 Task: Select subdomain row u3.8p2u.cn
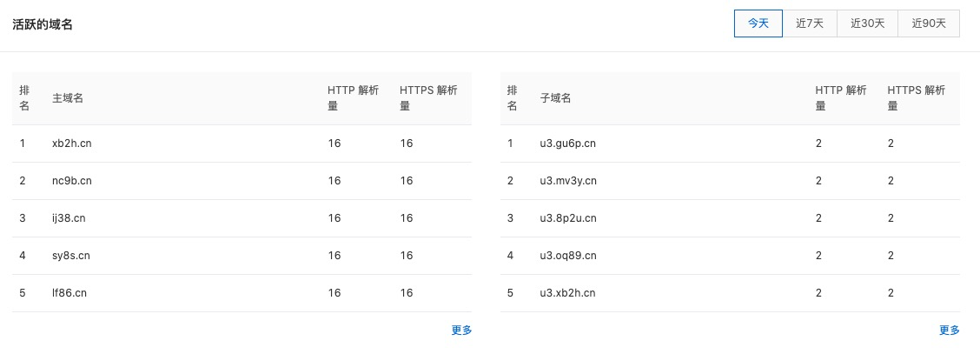[x=730, y=218]
